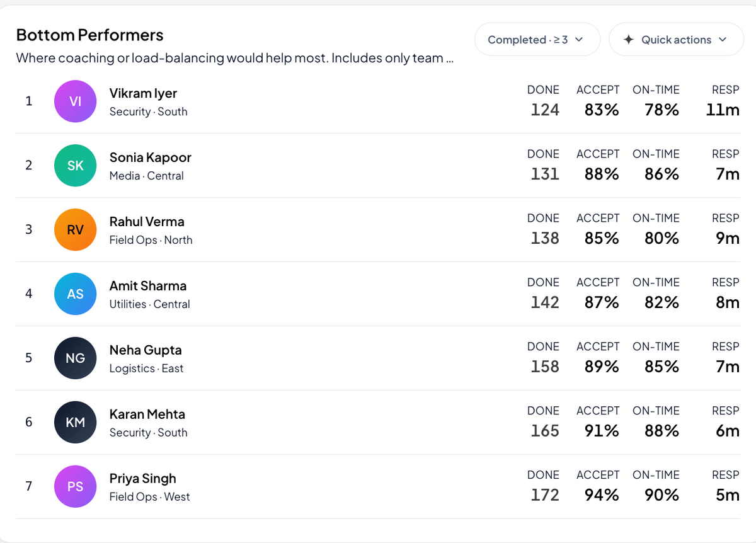Click the Bottom Performers heading
756x543 pixels.
point(89,35)
